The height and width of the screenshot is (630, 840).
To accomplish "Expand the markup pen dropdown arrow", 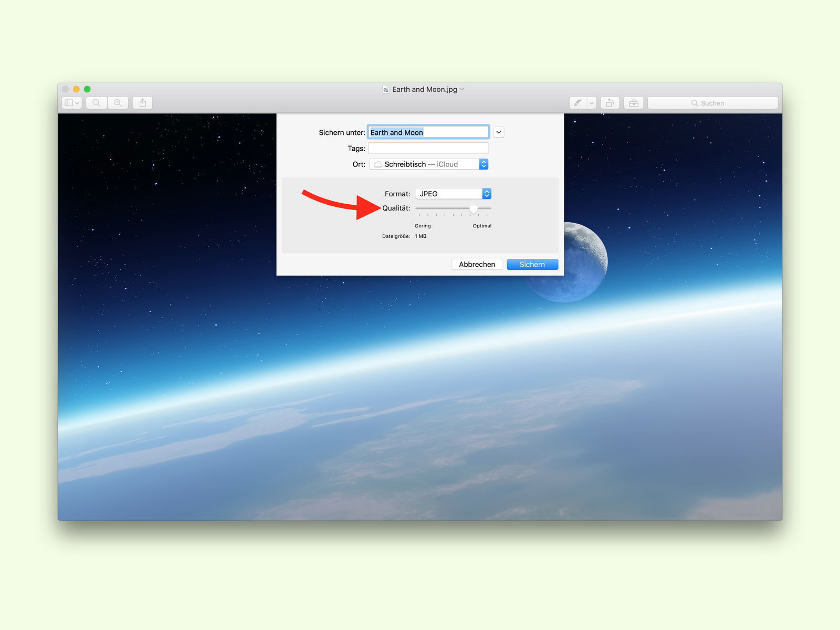I will 592,103.
